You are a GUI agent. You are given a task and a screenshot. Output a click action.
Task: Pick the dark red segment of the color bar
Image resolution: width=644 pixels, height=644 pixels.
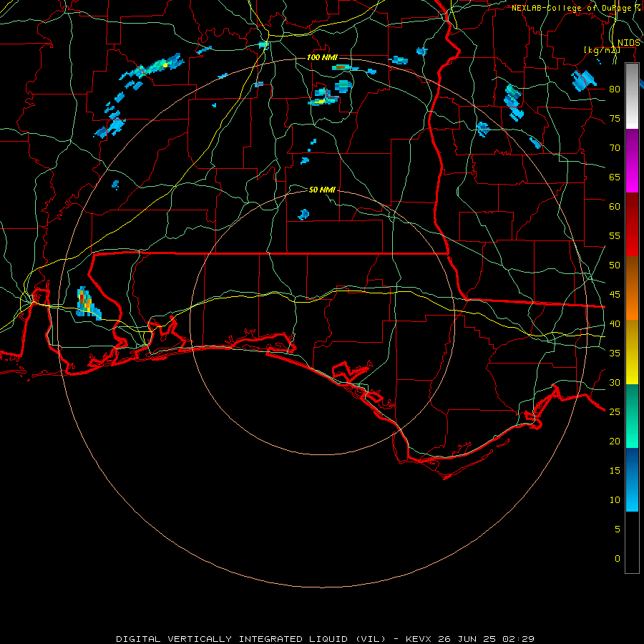(x=632, y=224)
